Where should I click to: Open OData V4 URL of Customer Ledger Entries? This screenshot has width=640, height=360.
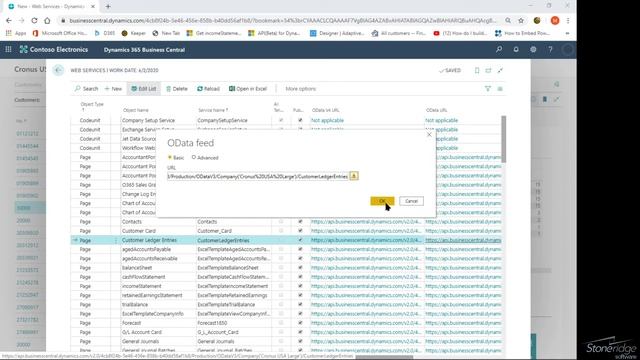(366, 240)
